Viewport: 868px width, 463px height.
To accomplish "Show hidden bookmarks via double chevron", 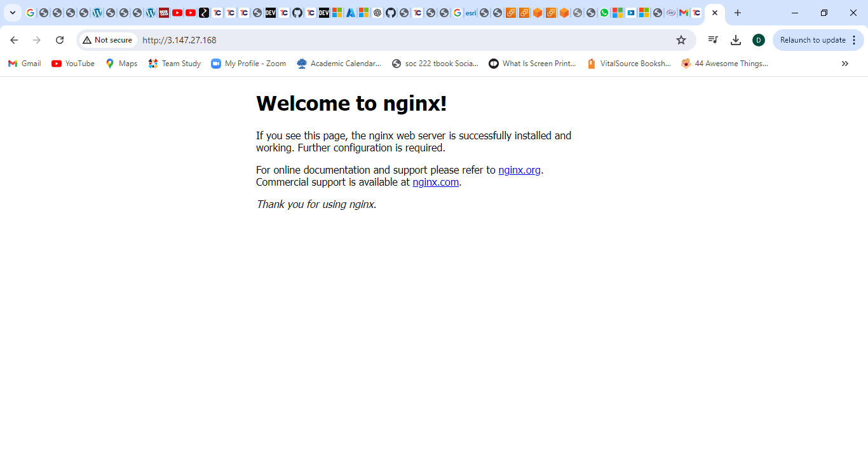I will tap(845, 64).
